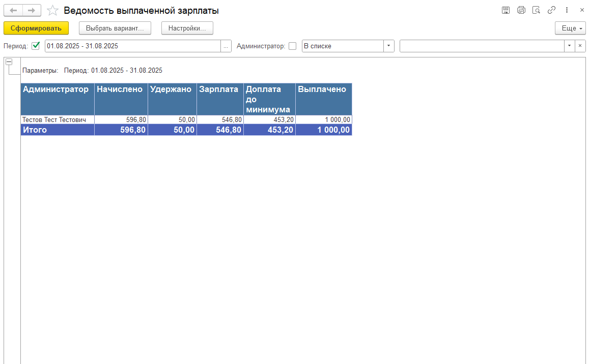The width and height of the screenshot is (589, 364).
Task: Open the three-dots vertical menu
Action: pos(567,10)
